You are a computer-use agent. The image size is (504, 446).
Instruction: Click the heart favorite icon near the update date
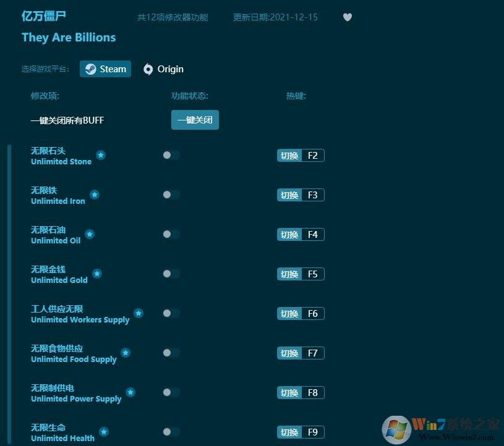(x=347, y=17)
